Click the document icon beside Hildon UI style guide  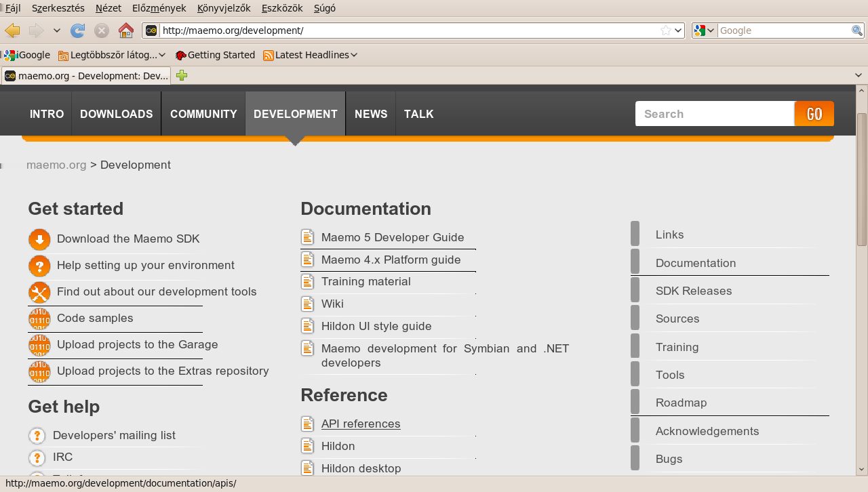point(308,326)
